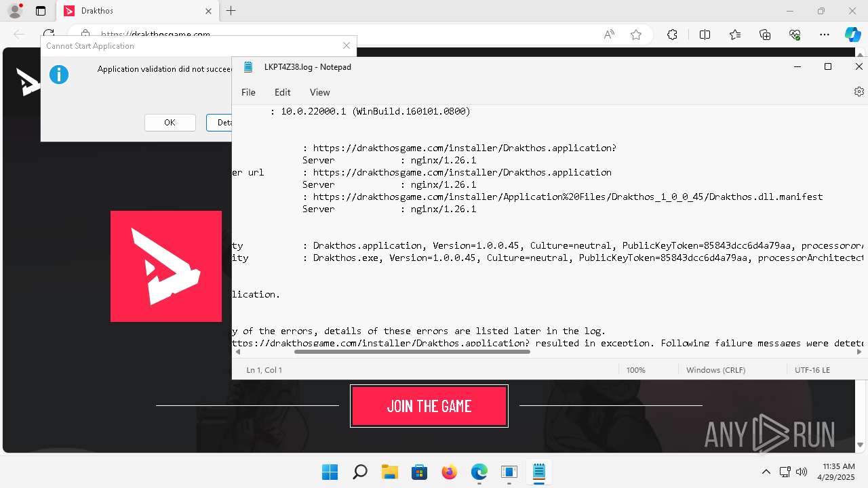
Task: Click the JOIN THE GAME button
Action: pyautogui.click(x=429, y=406)
